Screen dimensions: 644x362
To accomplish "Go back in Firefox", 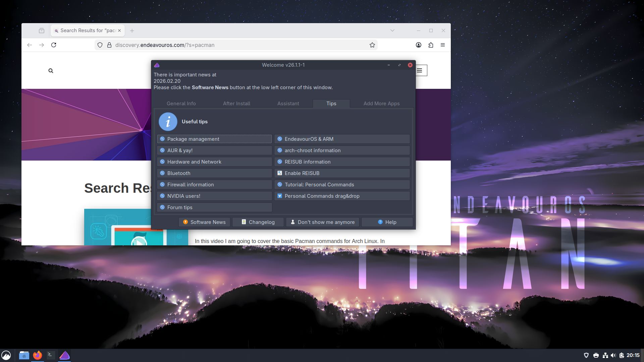I will [x=30, y=45].
